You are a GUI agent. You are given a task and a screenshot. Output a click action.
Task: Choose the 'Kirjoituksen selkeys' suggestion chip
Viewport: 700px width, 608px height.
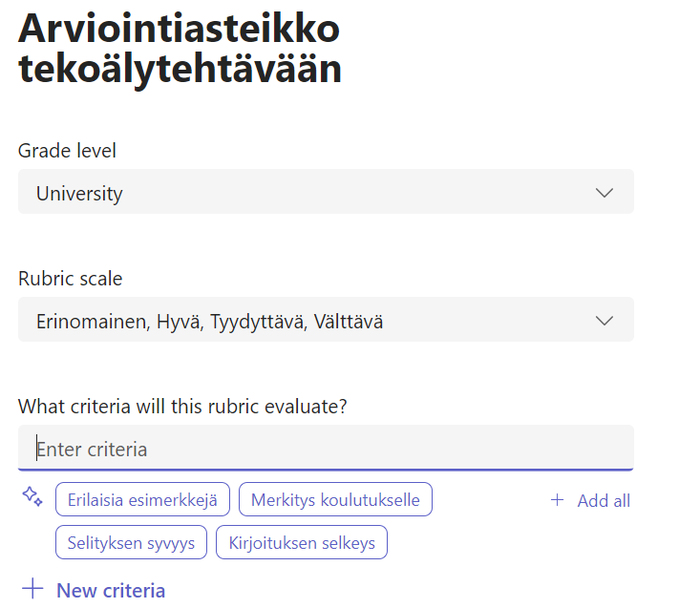(x=302, y=543)
